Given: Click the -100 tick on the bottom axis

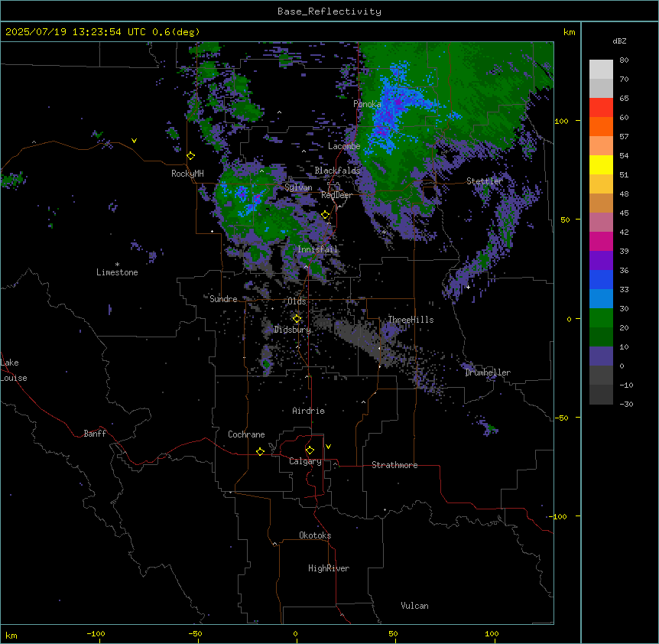Looking at the screenshot, I should click(x=96, y=633).
